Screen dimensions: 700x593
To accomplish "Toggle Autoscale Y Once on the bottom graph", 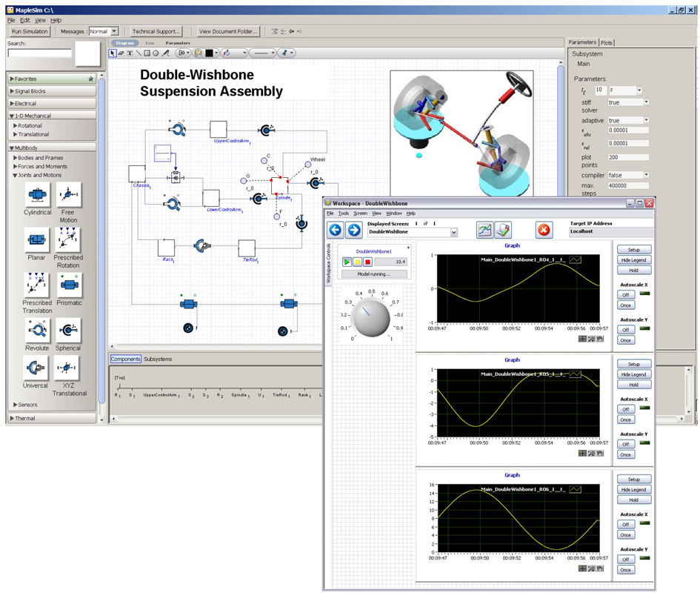I will coord(624,569).
